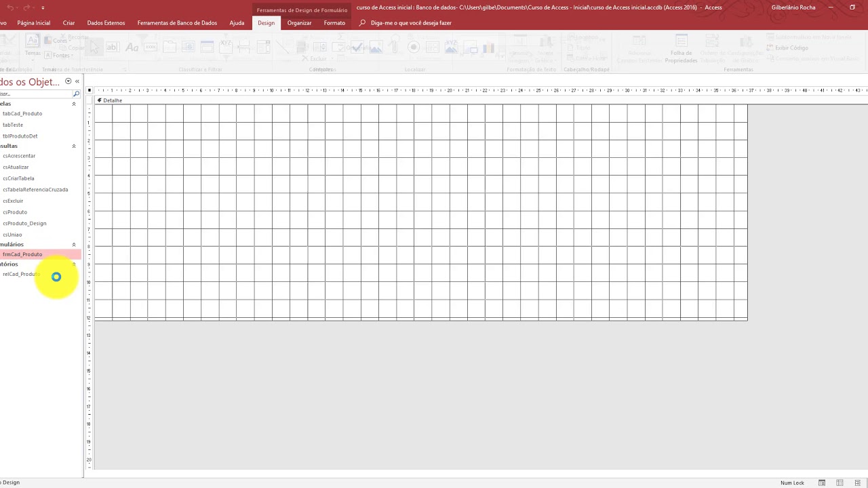The width and height of the screenshot is (868, 488).
Task: Open navigation pane category dropdown circle
Action: 68,81
